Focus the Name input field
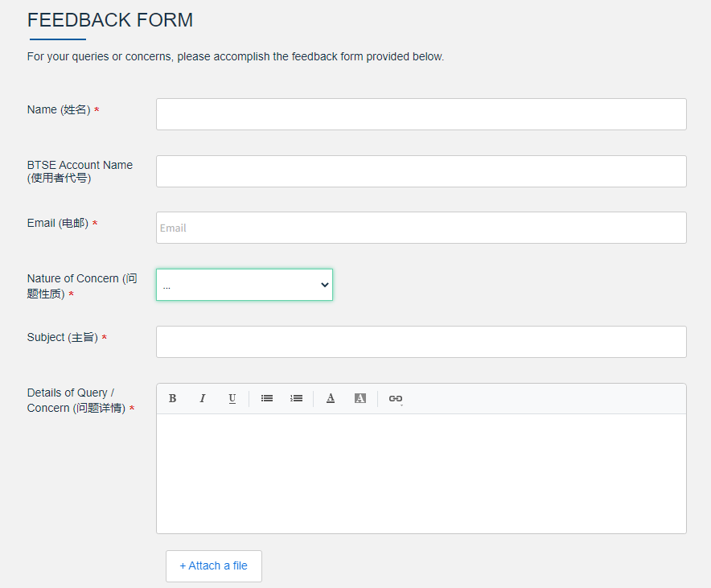711x588 pixels. tap(421, 114)
